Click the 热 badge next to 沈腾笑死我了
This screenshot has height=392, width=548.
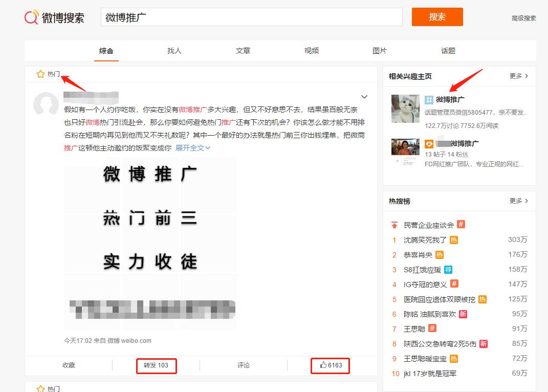pos(453,239)
